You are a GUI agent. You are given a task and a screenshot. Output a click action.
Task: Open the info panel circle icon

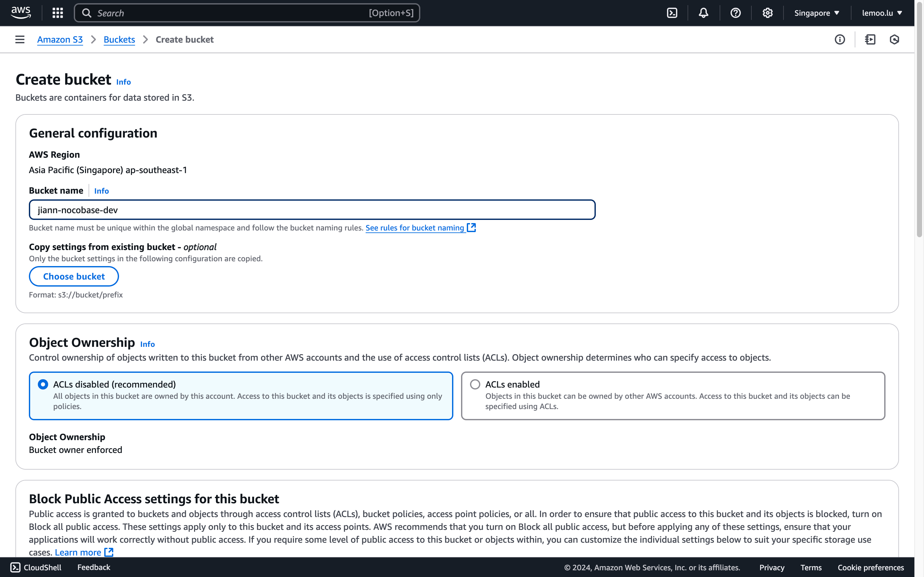840,39
